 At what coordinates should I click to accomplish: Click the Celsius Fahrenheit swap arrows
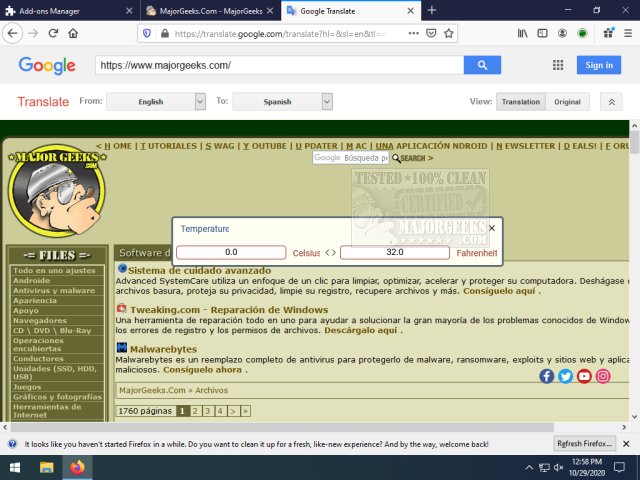tap(331, 253)
